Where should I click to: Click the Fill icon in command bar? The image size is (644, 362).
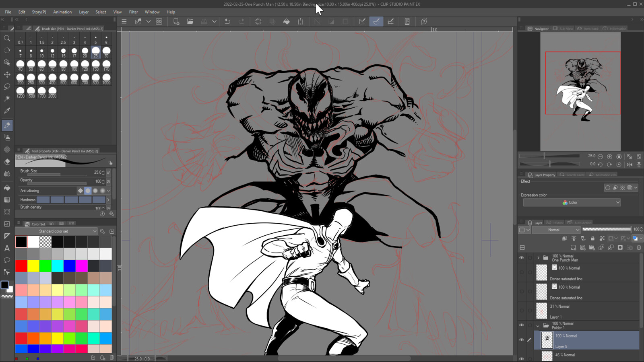(287, 21)
